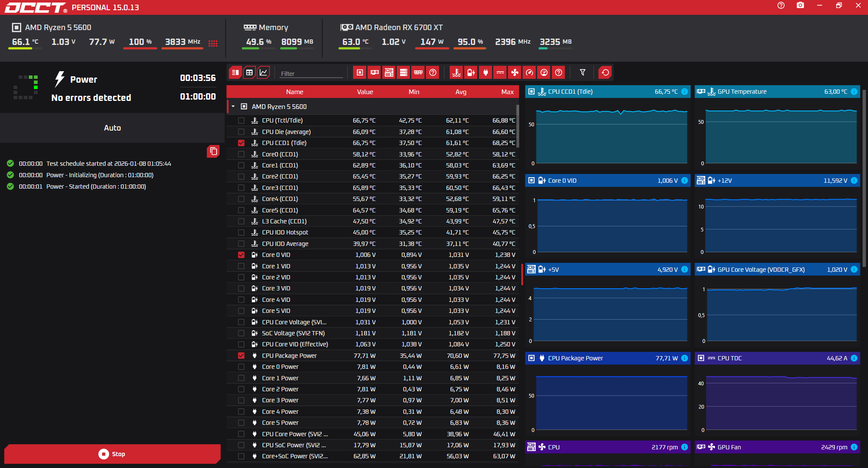The image size is (868, 468).
Task: Toggle the GPU hardware filter icon
Action: click(375, 72)
